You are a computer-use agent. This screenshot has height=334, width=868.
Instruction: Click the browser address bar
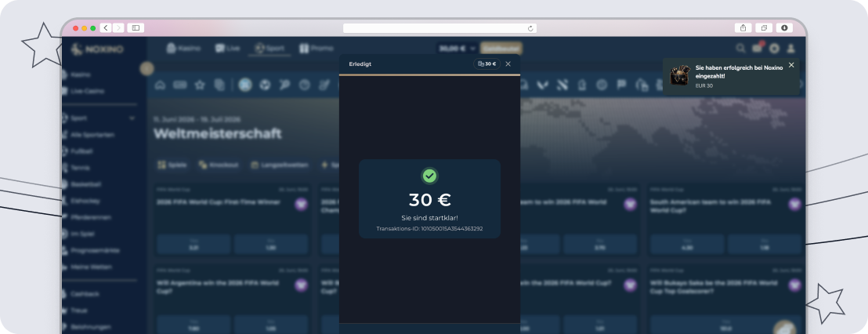click(439, 28)
